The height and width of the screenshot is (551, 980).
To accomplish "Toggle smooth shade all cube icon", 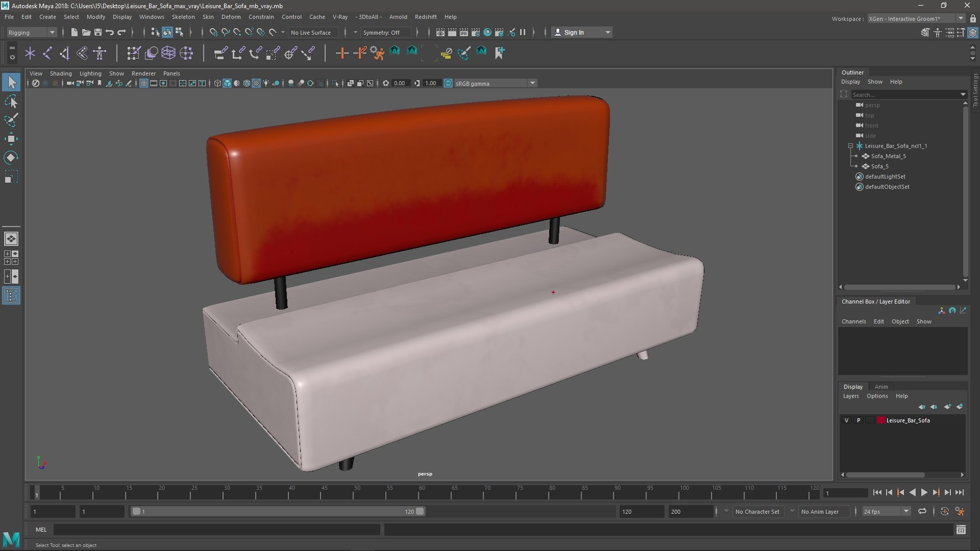I will 227,83.
